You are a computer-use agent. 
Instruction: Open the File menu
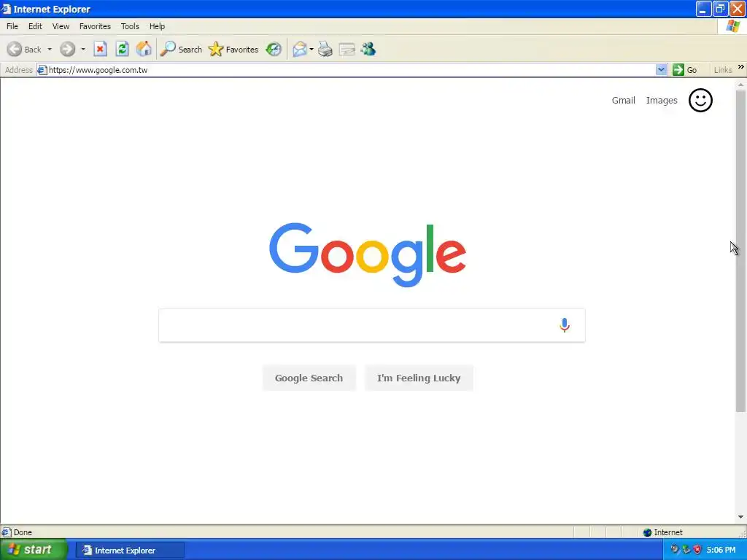point(12,26)
